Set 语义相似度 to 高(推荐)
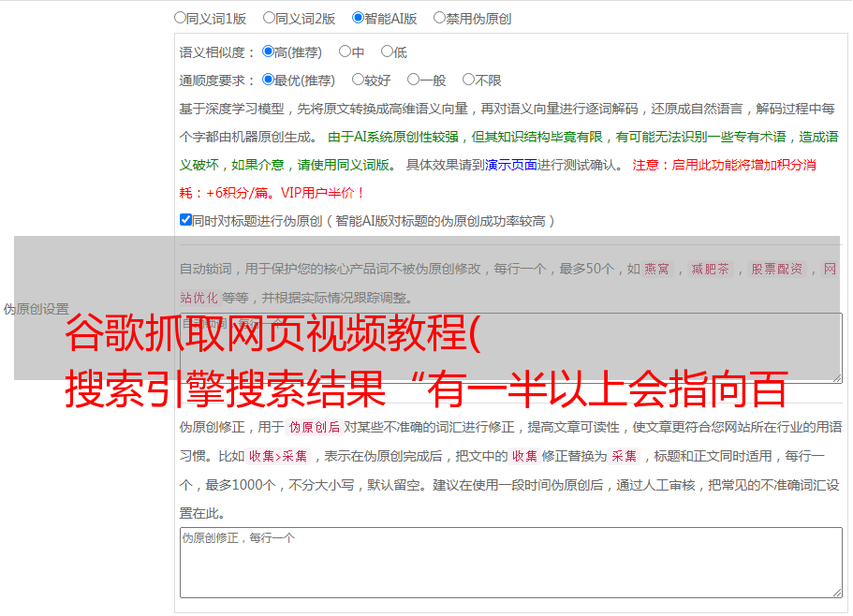The width and height of the screenshot is (853, 616). (x=269, y=51)
